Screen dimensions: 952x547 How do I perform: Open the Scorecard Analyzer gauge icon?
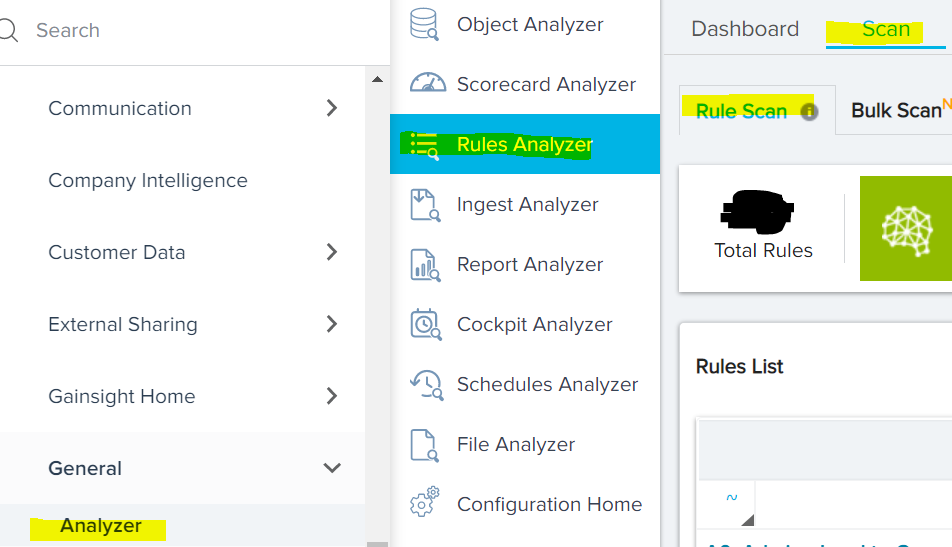(x=427, y=83)
